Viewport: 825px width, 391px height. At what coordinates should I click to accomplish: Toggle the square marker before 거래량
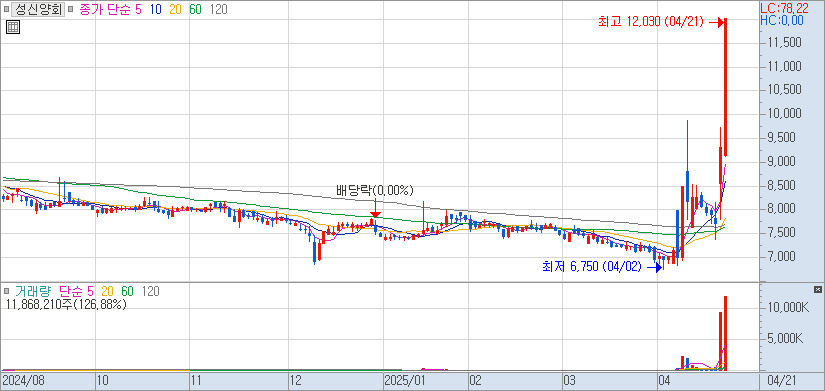coord(6,290)
